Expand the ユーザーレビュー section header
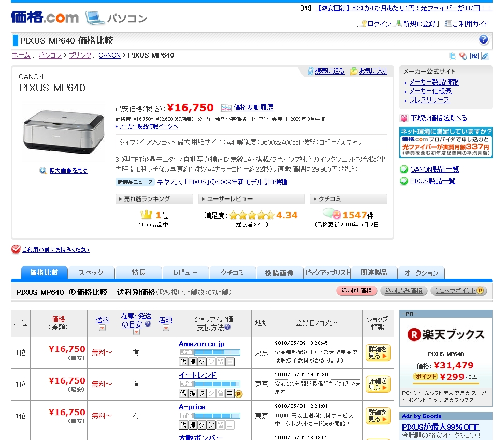The width and height of the screenshot is (504, 440). [251, 199]
